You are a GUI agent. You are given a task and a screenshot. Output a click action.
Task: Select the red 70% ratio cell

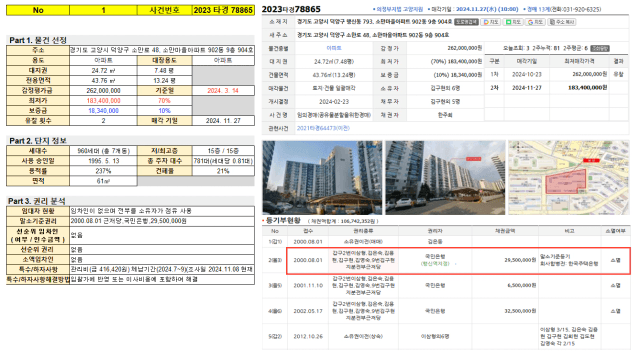tap(164, 101)
